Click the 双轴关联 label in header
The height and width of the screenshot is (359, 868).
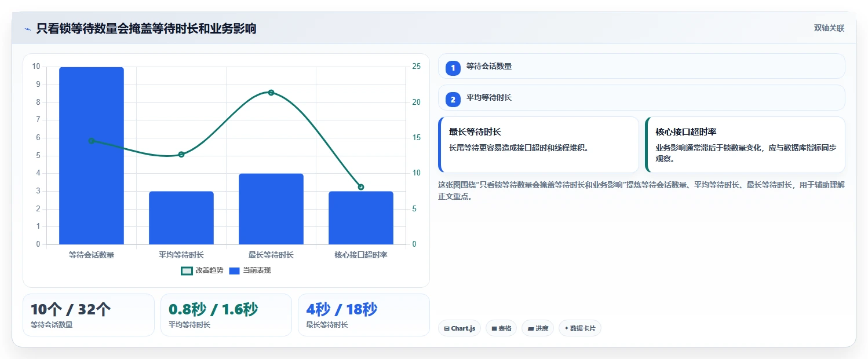point(829,28)
